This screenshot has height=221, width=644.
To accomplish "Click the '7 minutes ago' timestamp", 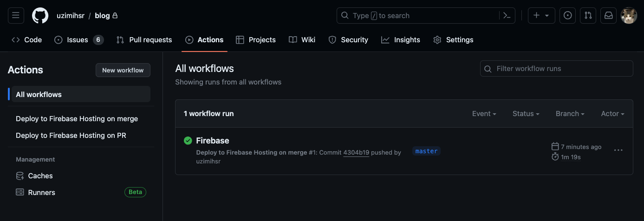I will tap(581, 147).
